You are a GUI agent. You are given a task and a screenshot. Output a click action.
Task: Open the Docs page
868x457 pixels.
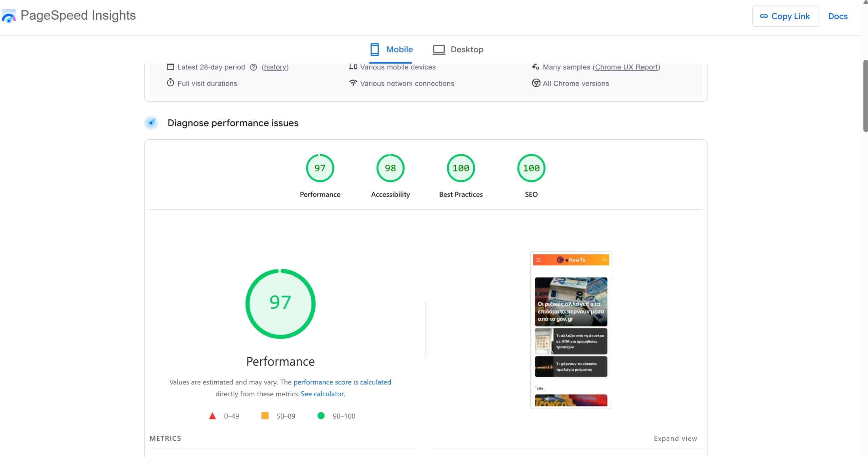pyautogui.click(x=837, y=16)
